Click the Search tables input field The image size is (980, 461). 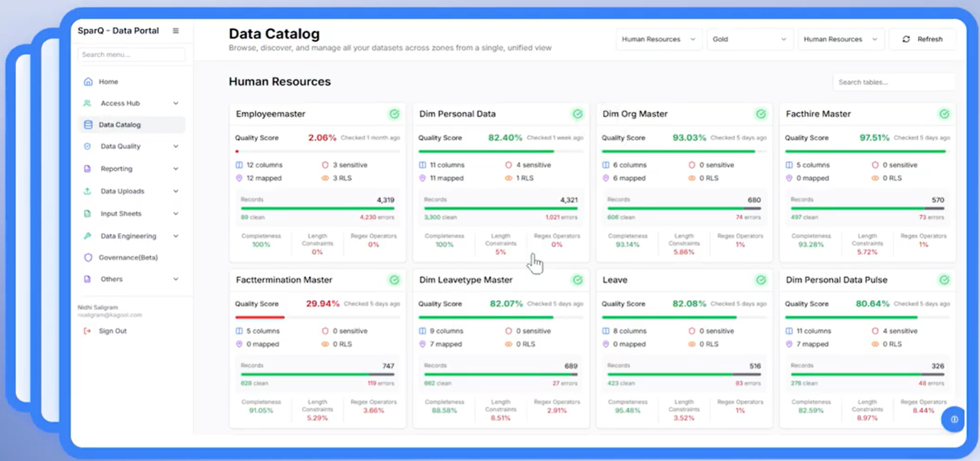tap(893, 82)
